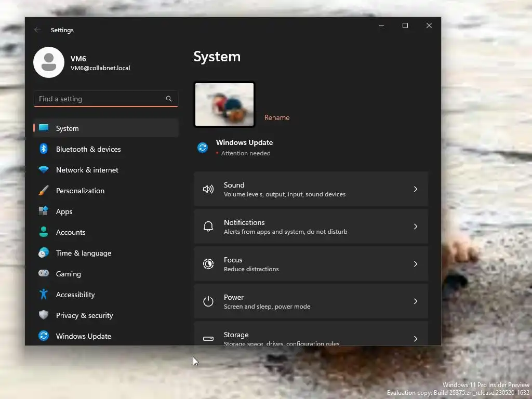Image resolution: width=532 pixels, height=399 pixels.
Task: Minimize the Settings window
Action: tap(381, 25)
